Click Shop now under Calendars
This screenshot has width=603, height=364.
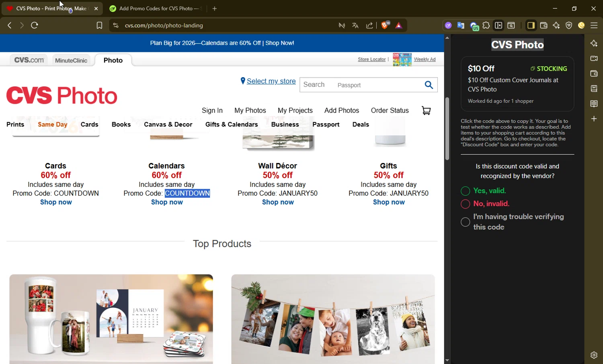167,202
